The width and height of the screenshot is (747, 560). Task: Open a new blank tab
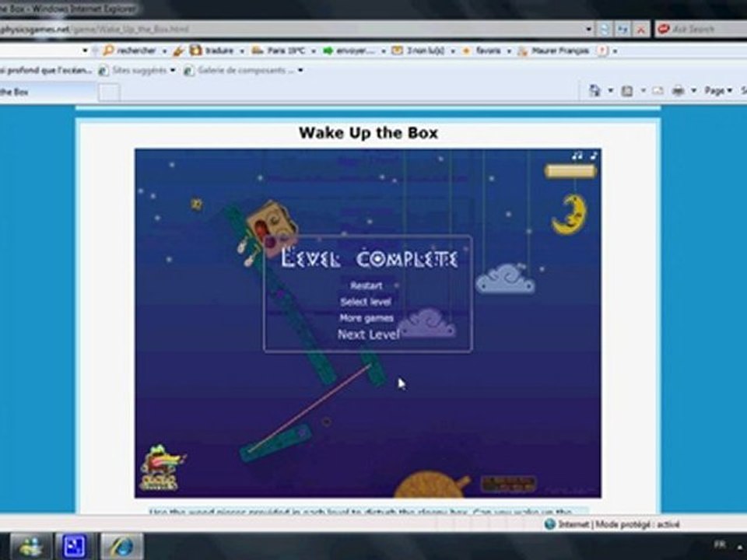(x=109, y=93)
